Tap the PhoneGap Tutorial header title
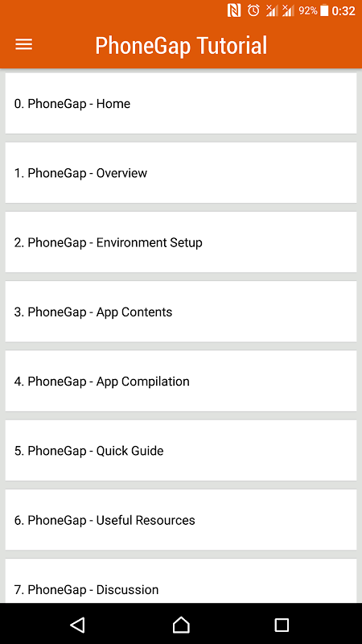The height and width of the screenshot is (644, 362). [x=181, y=45]
